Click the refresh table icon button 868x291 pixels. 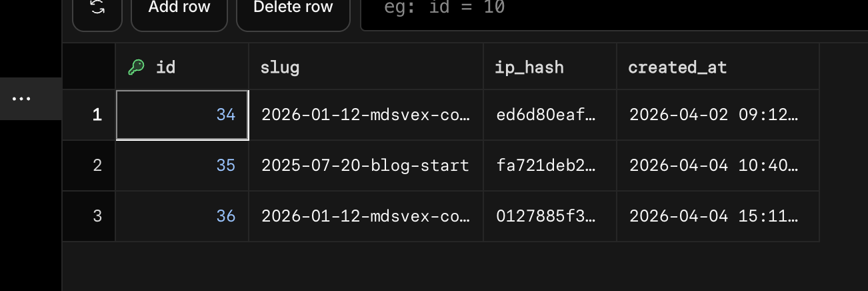98,9
